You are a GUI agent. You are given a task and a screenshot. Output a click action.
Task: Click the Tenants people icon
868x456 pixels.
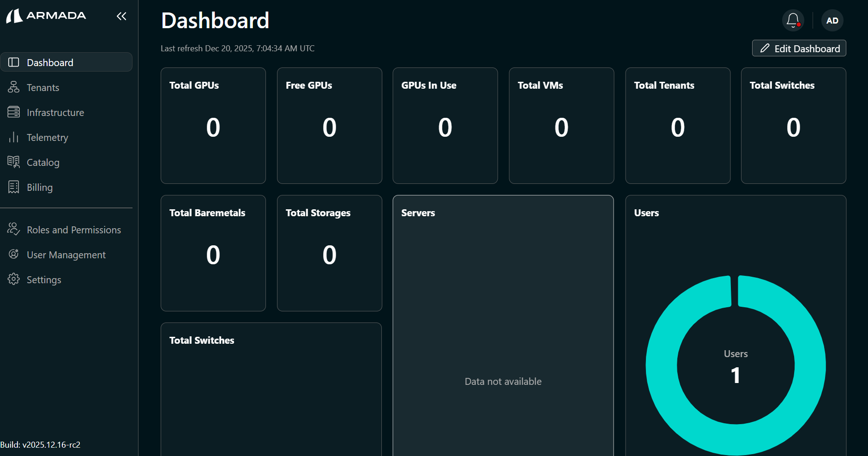[13, 87]
